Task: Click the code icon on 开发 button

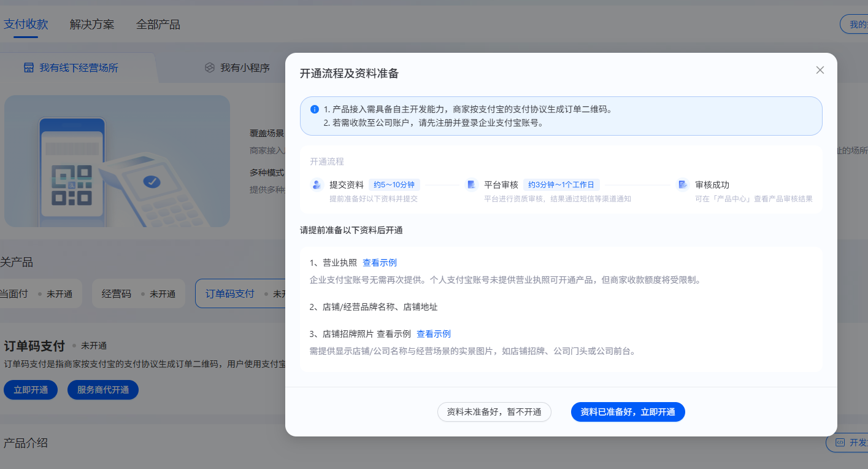Action: (839, 443)
